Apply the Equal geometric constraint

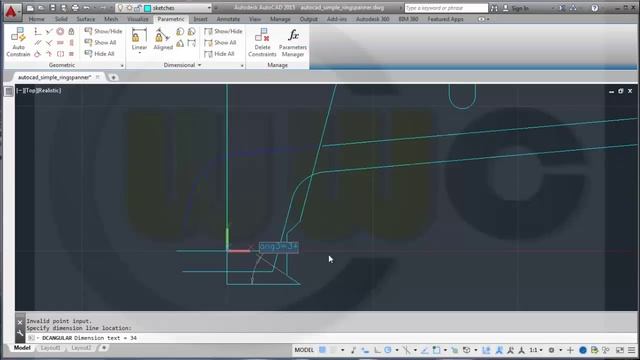tap(71, 53)
